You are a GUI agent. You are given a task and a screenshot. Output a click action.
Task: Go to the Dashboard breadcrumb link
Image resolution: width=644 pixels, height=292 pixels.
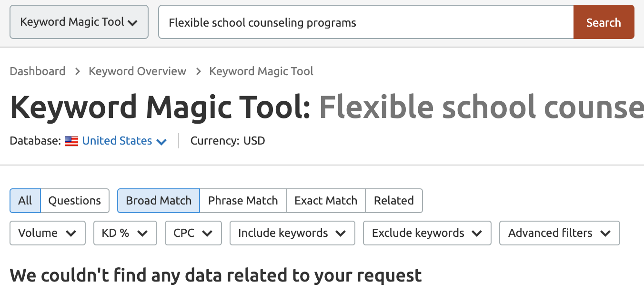[38, 71]
